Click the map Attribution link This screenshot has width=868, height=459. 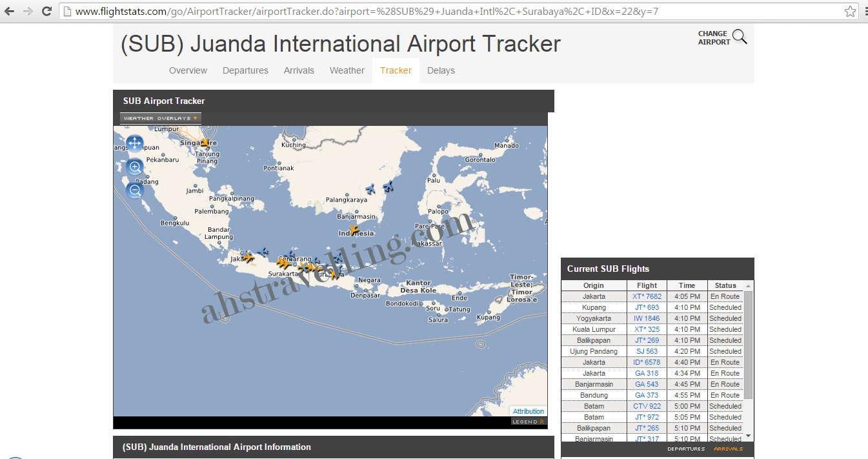(528, 411)
